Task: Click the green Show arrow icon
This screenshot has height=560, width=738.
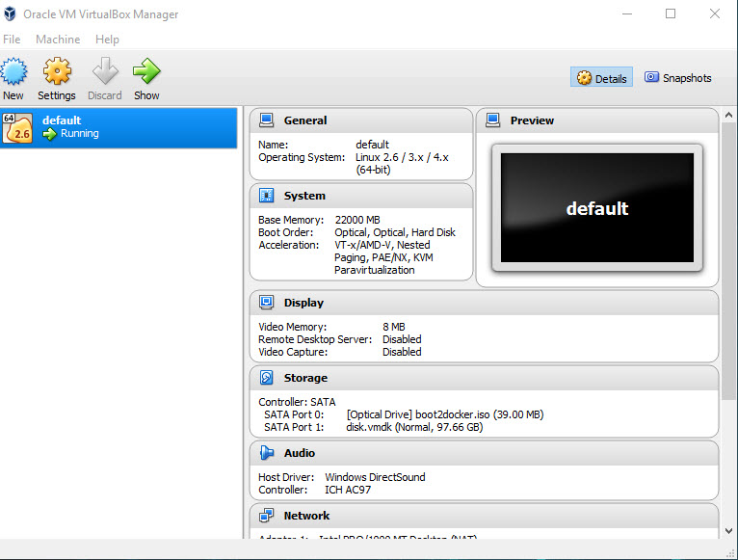Action: pyautogui.click(x=146, y=72)
